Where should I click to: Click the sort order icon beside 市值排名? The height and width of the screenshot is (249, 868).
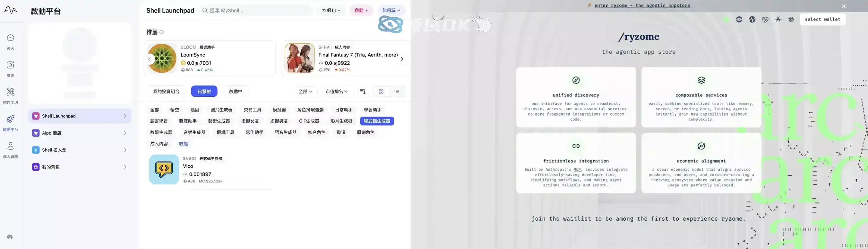tap(363, 92)
